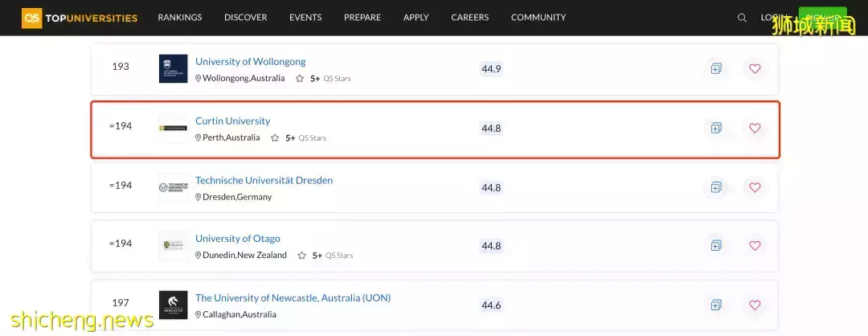Click the University of Otago logo

click(174, 245)
